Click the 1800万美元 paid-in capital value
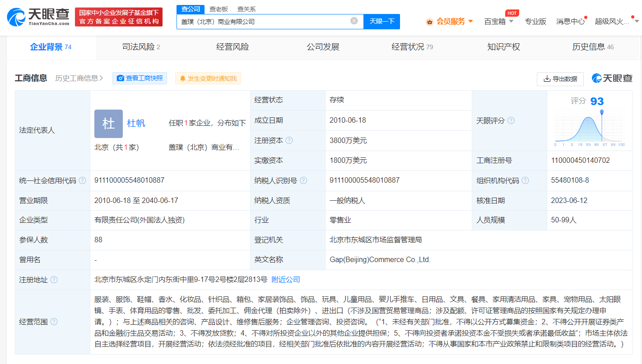 348,160
